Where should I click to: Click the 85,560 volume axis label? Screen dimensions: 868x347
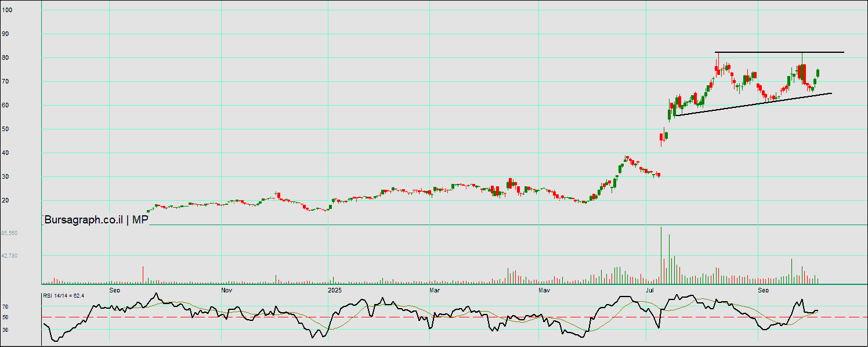[9, 233]
